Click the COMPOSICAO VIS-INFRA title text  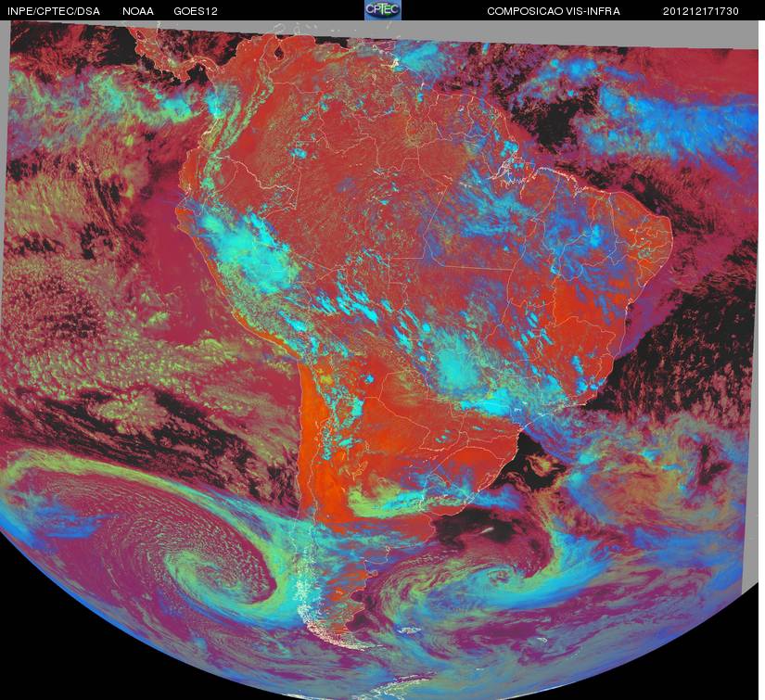554,11
